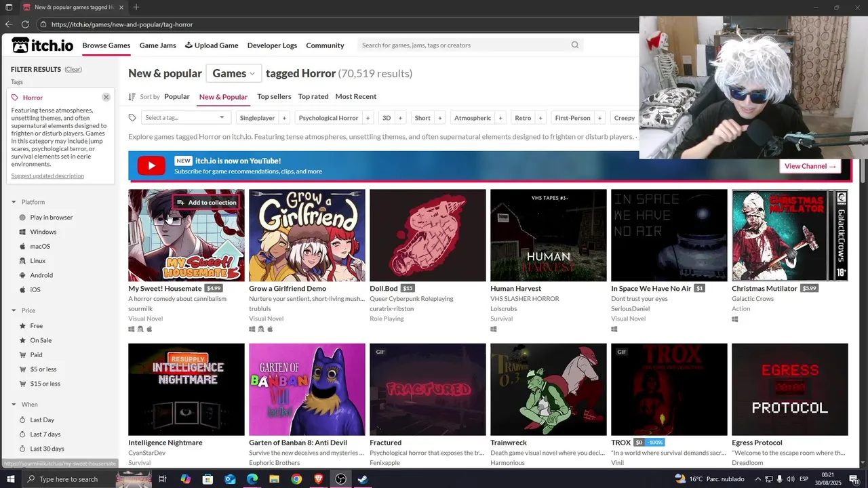Screen dimensions: 868x488
Task: Click the itch.io logo
Action: [42, 45]
